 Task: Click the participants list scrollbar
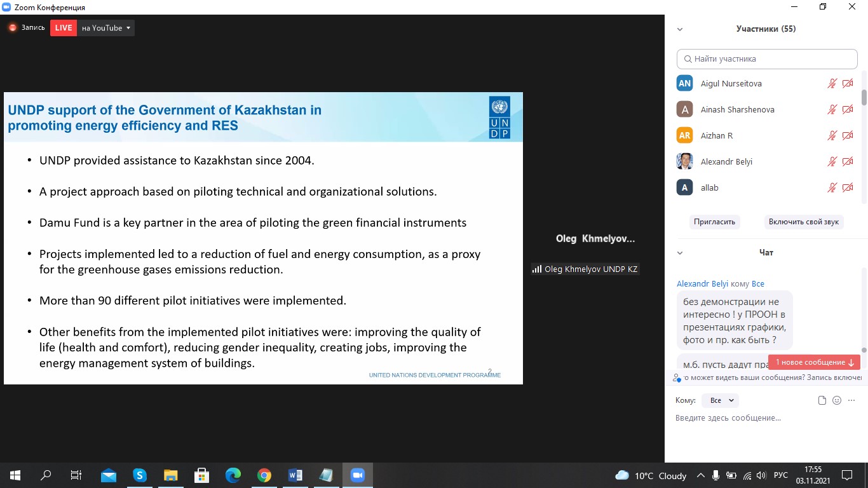coord(864,98)
